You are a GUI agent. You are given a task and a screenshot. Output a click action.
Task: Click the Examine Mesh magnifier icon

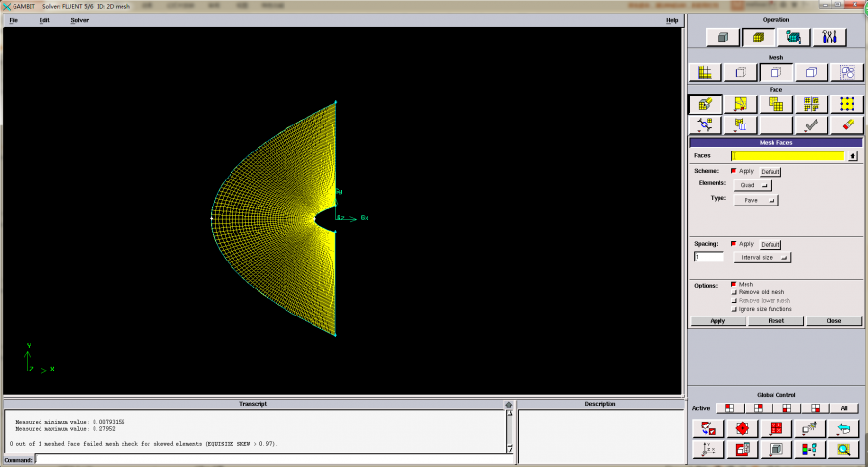[844, 450]
